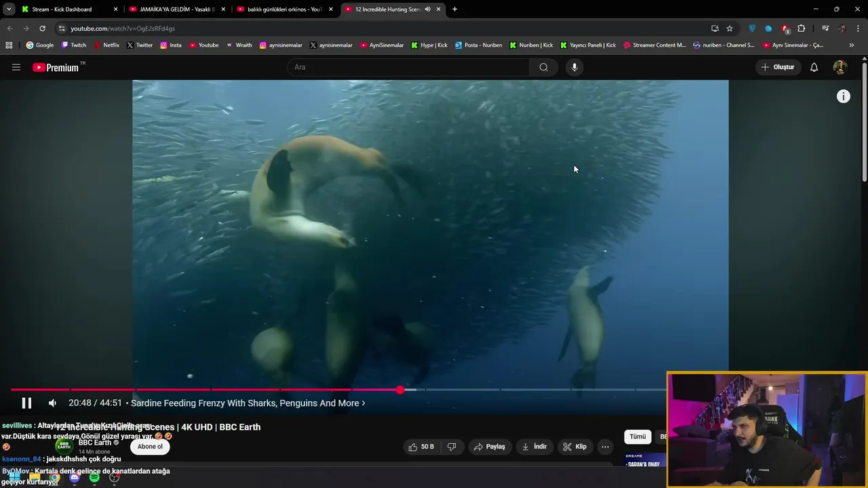
Task: Share the video with Paylaş
Action: (489, 447)
